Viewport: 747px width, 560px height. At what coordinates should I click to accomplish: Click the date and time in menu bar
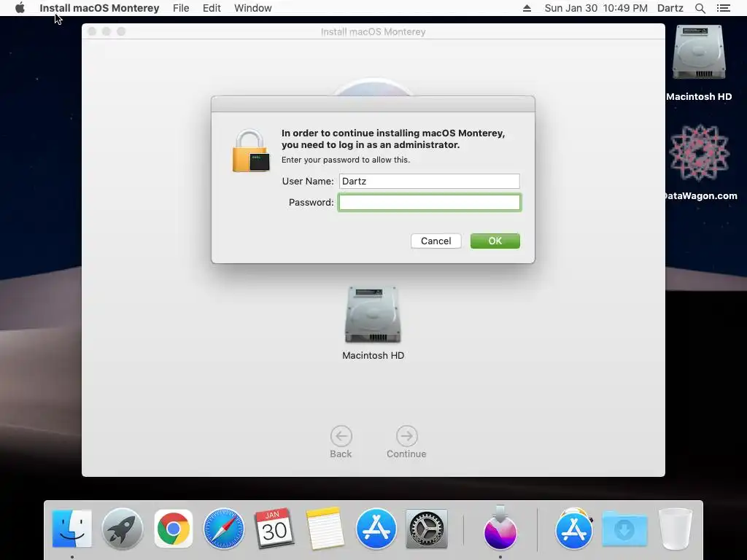click(596, 8)
